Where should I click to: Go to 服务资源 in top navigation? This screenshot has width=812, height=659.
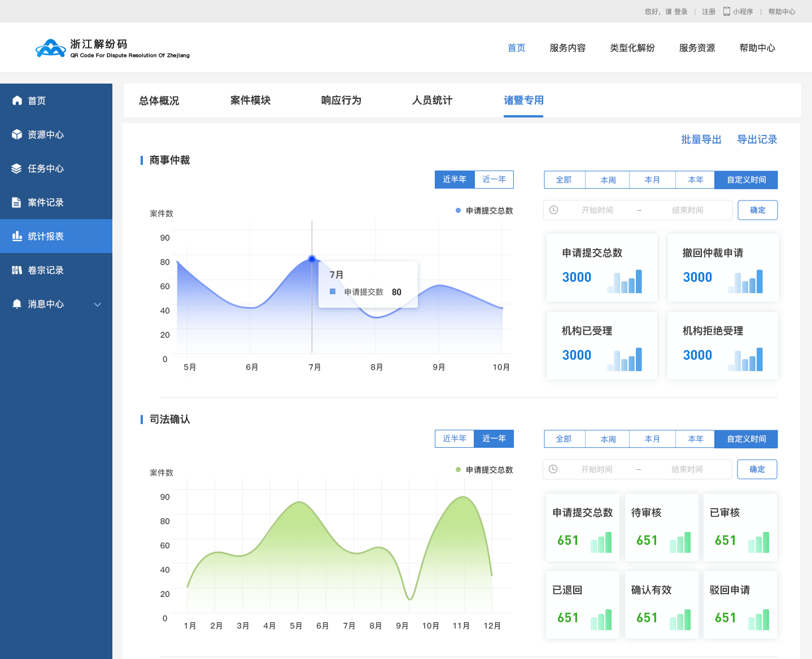(x=697, y=48)
